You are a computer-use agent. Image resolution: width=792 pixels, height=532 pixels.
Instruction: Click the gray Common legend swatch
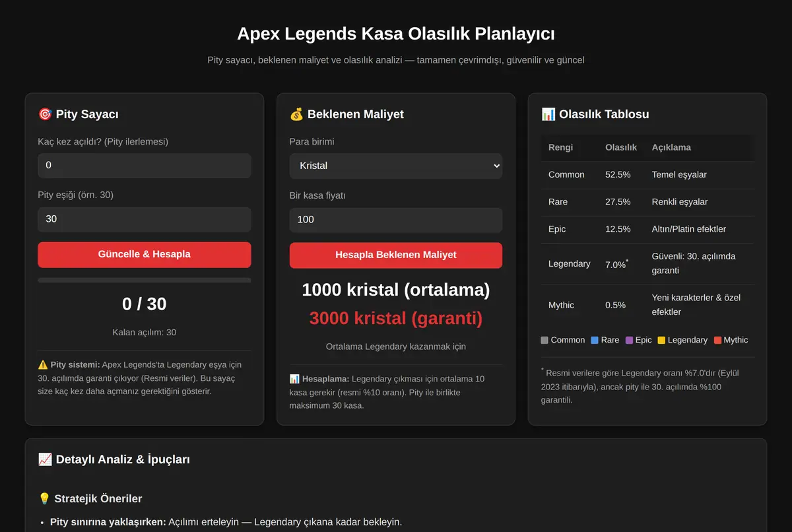[x=544, y=340]
